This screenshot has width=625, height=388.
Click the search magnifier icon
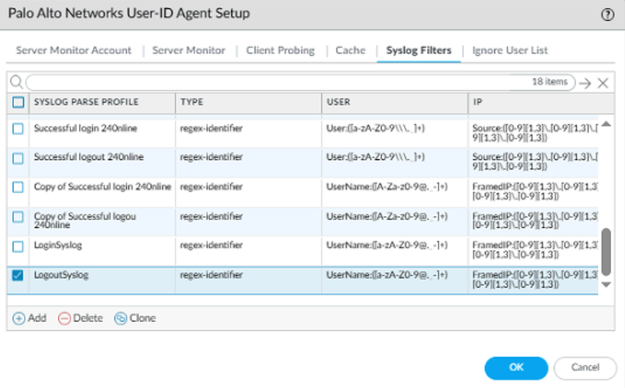[16, 82]
